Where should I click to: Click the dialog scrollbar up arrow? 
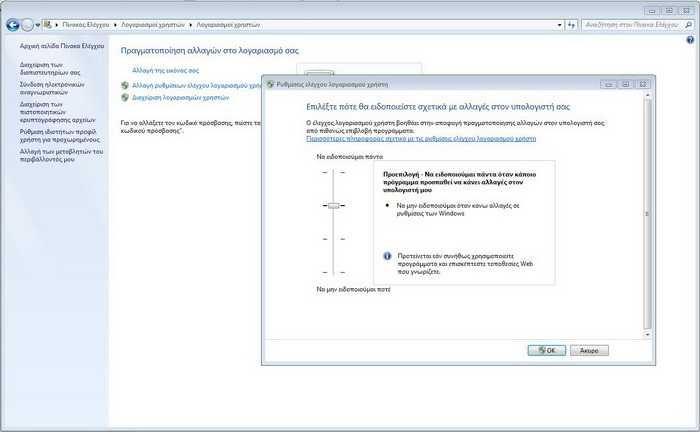point(647,95)
